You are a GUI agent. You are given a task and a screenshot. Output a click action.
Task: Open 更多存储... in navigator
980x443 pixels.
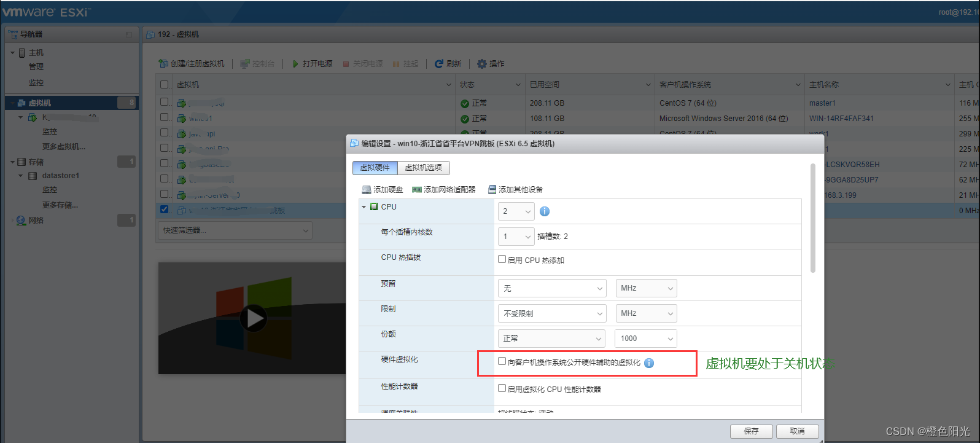pos(60,205)
